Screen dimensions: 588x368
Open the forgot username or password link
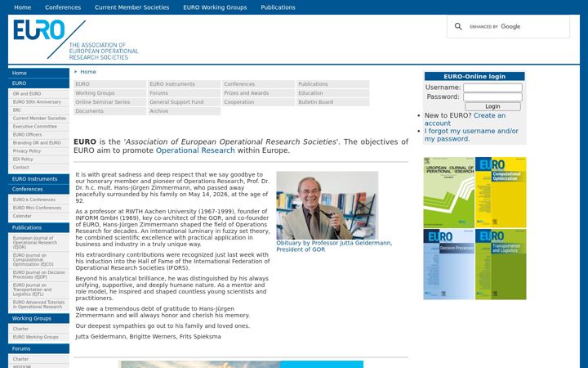click(x=471, y=135)
